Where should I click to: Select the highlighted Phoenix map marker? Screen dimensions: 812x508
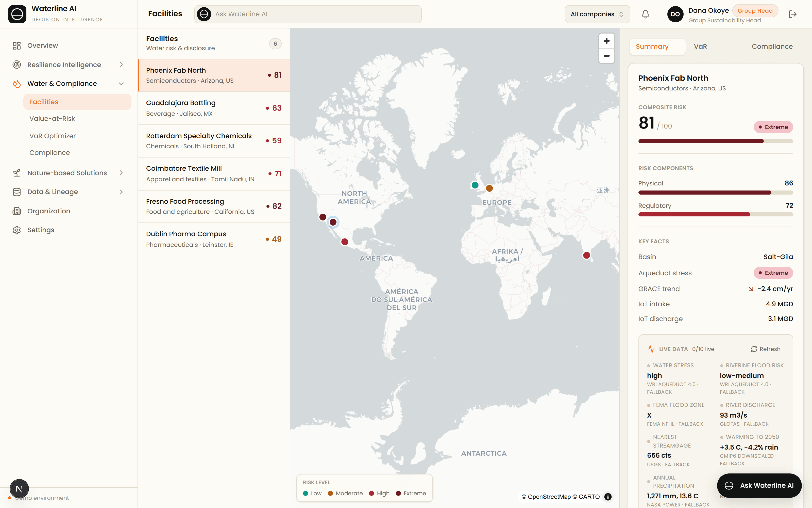point(333,222)
